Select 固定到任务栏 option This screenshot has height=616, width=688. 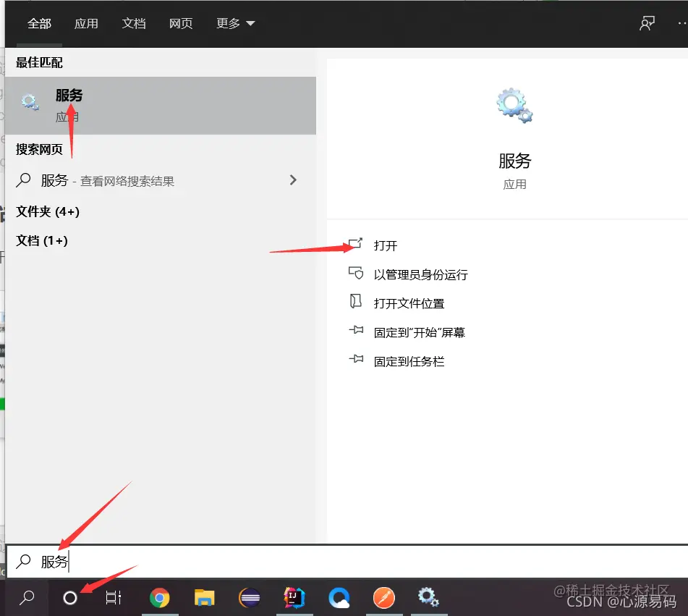[409, 361]
